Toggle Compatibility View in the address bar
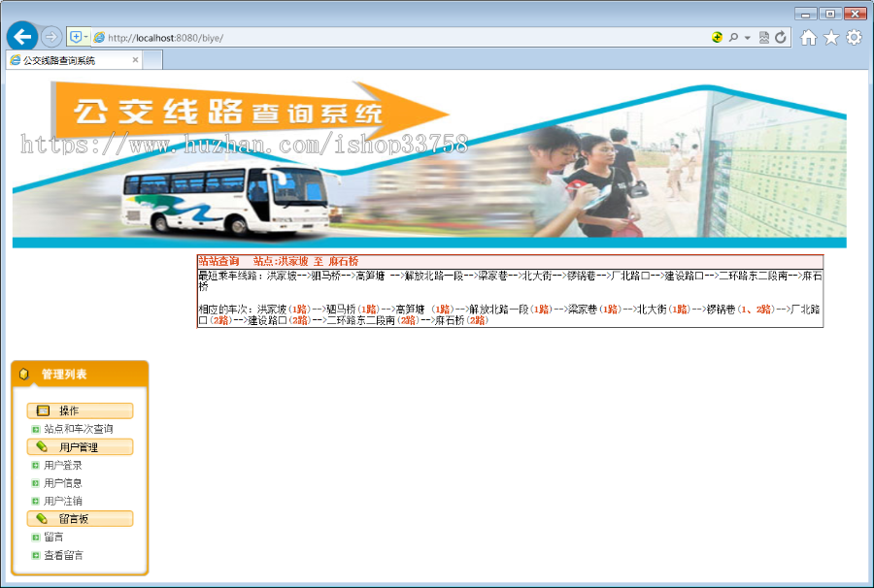Viewport: 874px width, 588px height. tap(765, 38)
